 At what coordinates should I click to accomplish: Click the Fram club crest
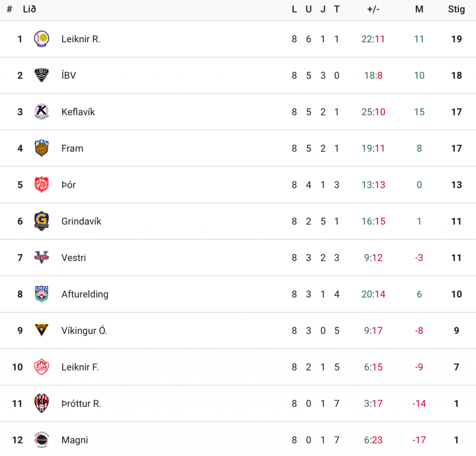pyautogui.click(x=41, y=148)
